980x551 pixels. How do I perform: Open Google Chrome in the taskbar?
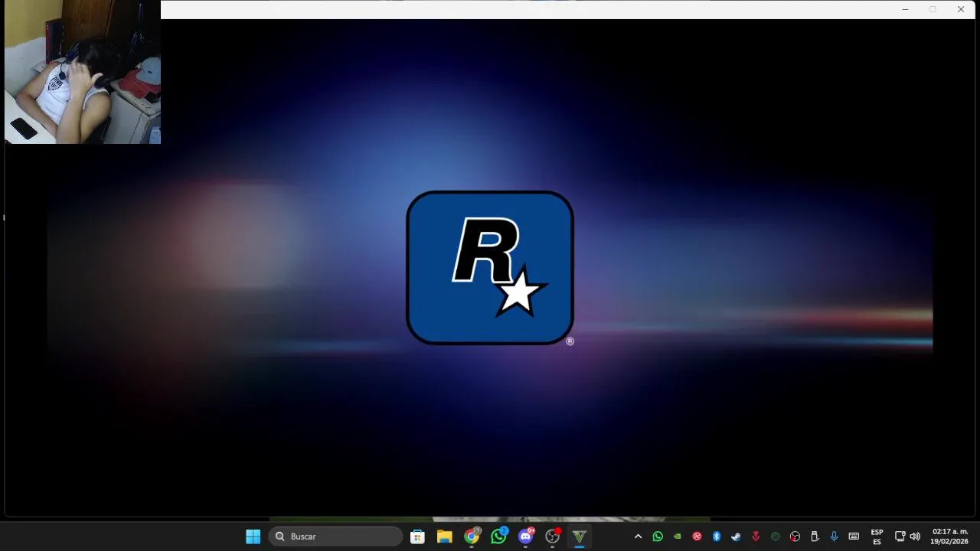[472, 536]
